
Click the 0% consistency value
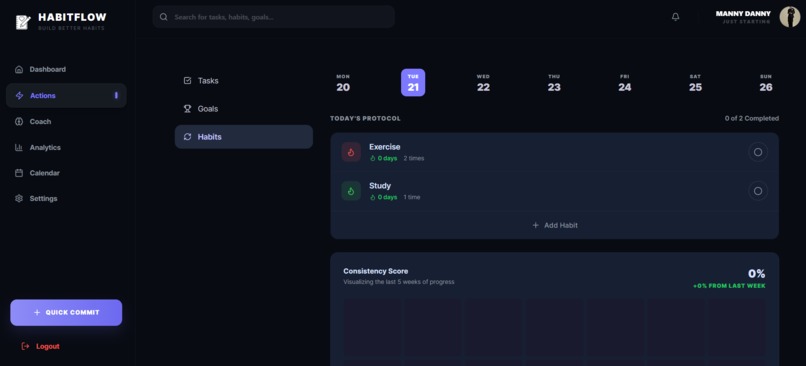pos(757,273)
